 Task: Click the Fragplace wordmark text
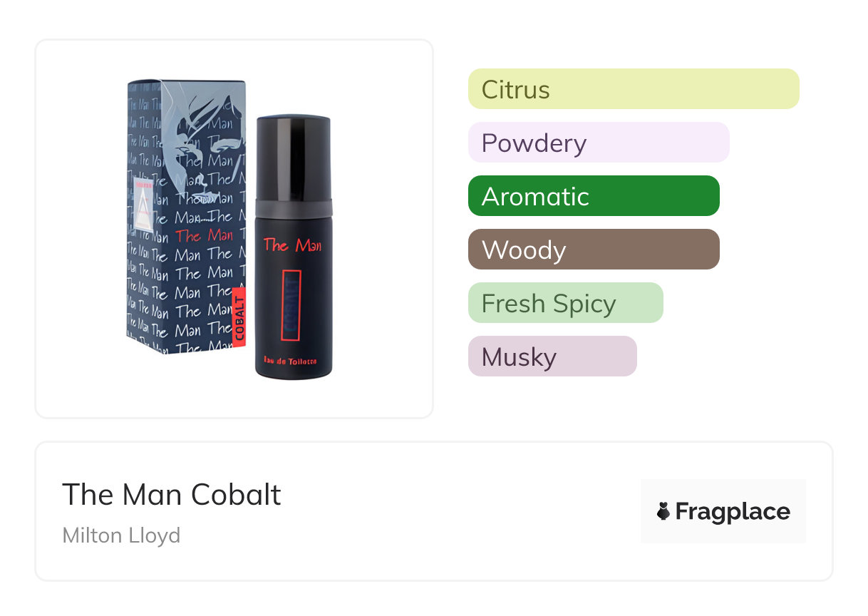[733, 511]
